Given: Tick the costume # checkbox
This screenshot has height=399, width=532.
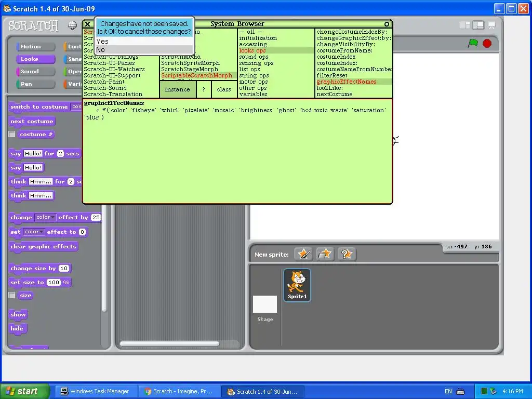Looking at the screenshot, I should pos(12,135).
